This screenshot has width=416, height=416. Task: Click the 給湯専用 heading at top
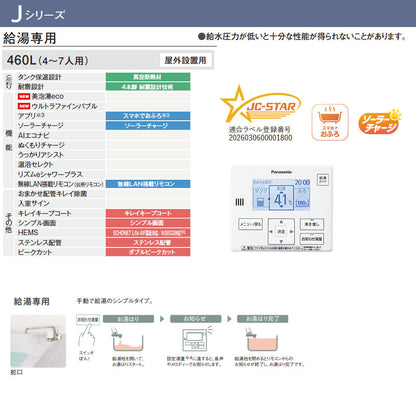coord(29,38)
